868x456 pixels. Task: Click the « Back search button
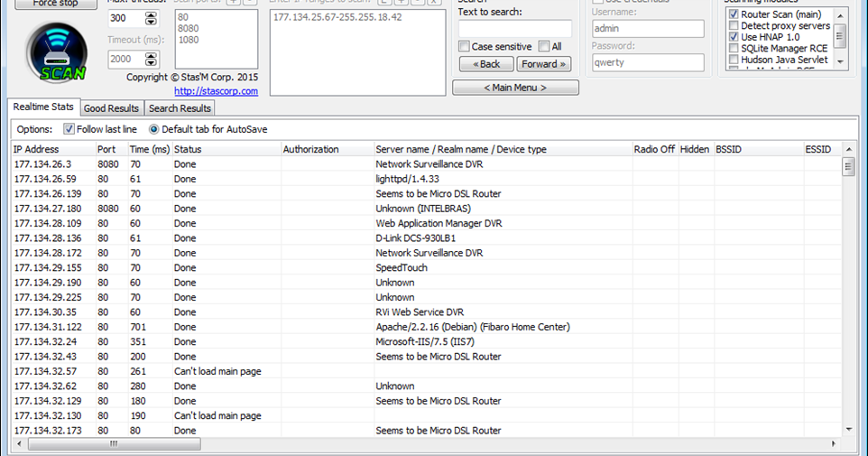(x=486, y=64)
